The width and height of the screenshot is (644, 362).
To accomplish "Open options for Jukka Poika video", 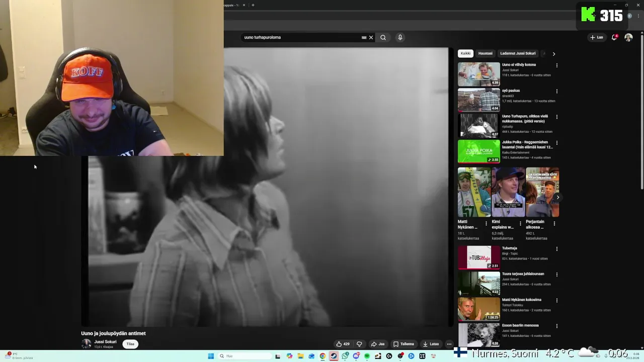I will [556, 143].
